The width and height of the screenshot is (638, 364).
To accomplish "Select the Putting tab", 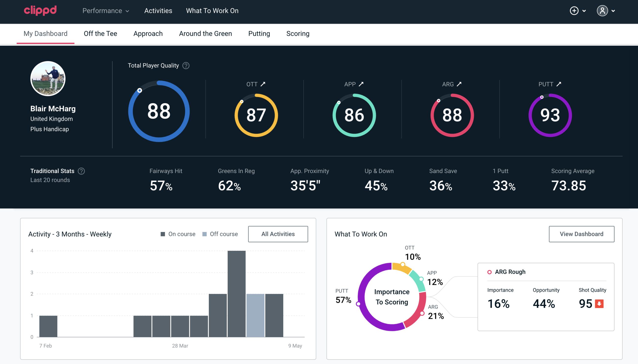I will [259, 33].
